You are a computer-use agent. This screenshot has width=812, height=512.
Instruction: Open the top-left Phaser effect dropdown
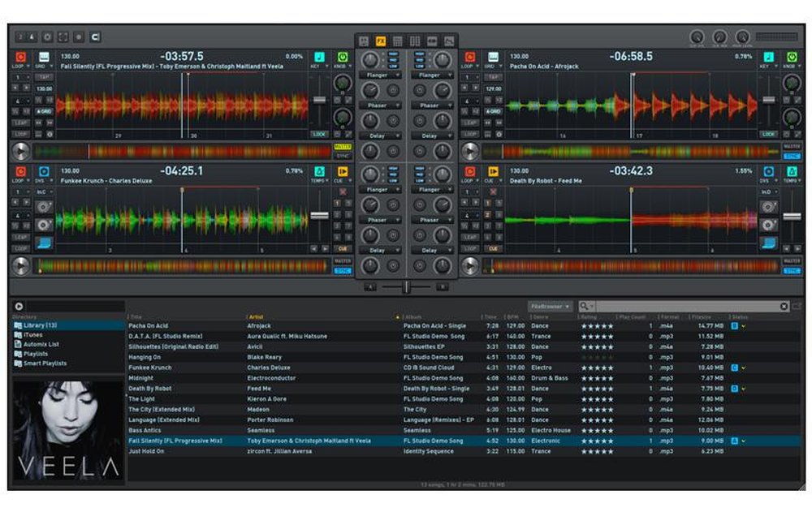pyautogui.click(x=380, y=105)
